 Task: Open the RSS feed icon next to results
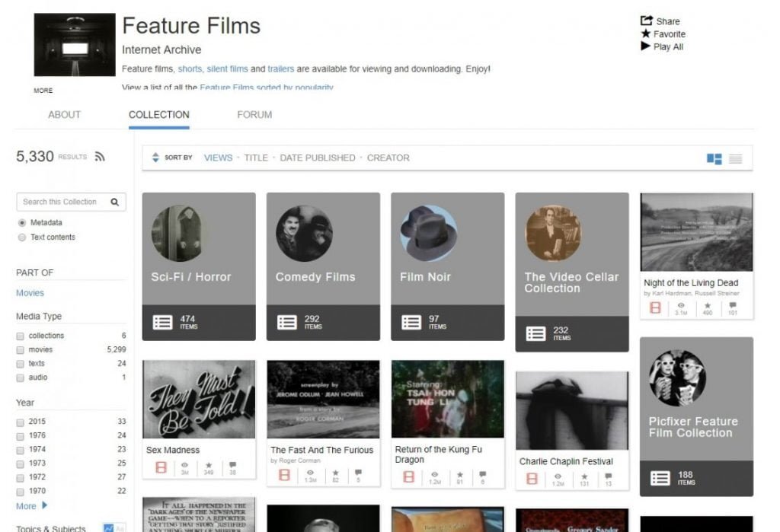click(100, 157)
